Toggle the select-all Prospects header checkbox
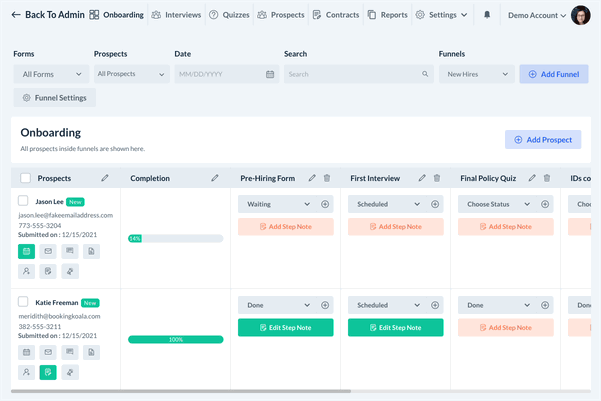Image resolution: width=601 pixels, height=401 pixels. point(25,178)
